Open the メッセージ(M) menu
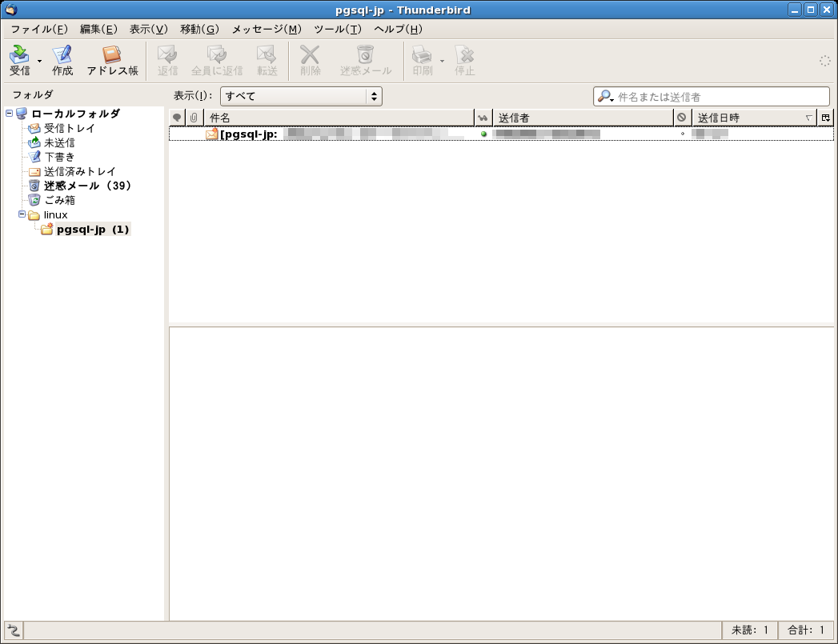Screen dimensions: 838x644 coord(267,29)
